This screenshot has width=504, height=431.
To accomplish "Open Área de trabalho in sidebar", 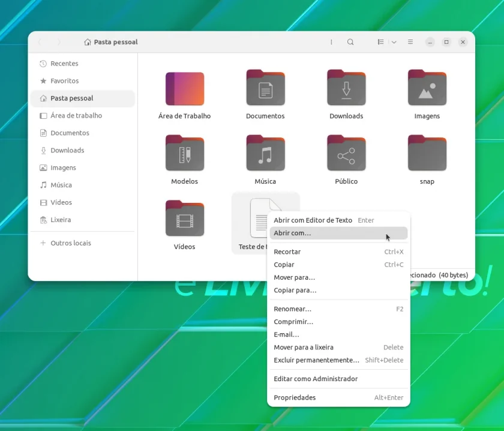I will coord(83,115).
